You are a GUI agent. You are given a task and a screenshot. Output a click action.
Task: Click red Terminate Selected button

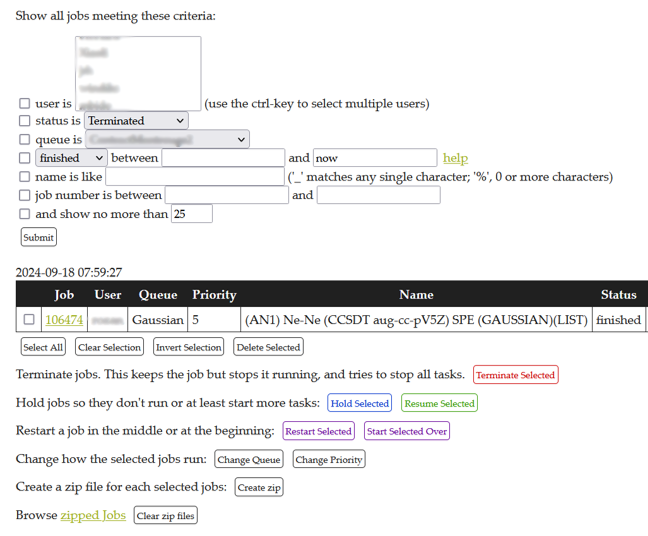pos(515,375)
